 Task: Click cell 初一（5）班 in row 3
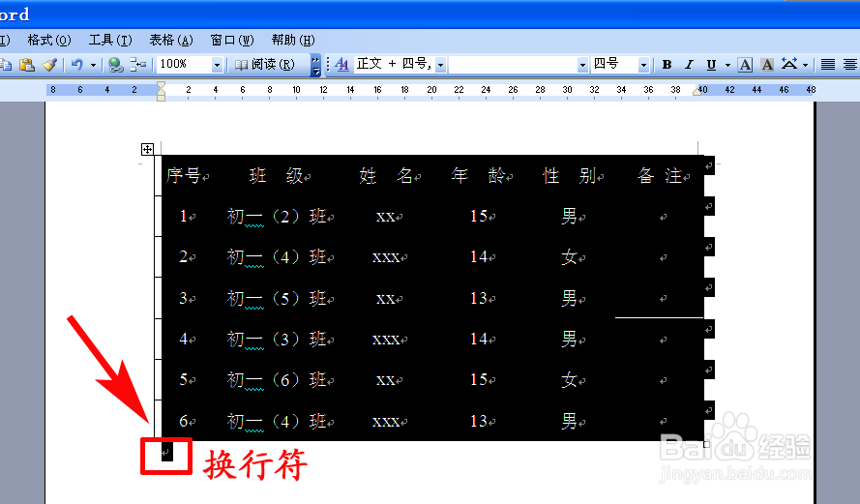coord(276,298)
